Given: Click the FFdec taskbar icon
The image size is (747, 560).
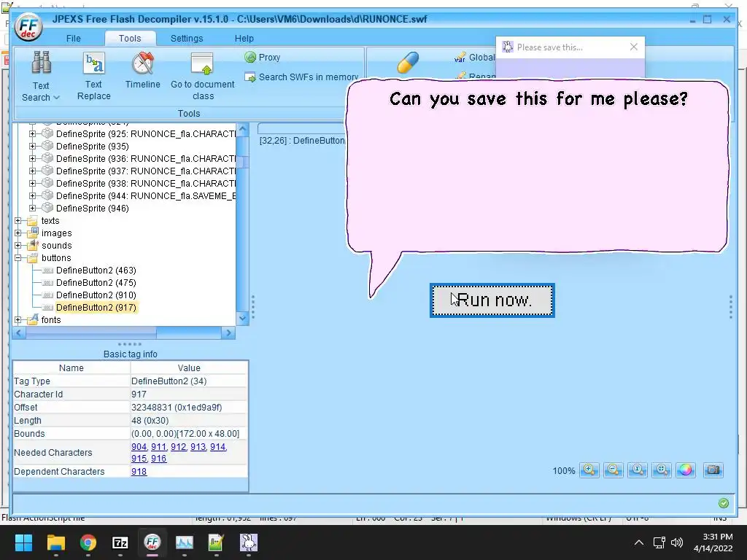Looking at the screenshot, I should [x=152, y=542].
